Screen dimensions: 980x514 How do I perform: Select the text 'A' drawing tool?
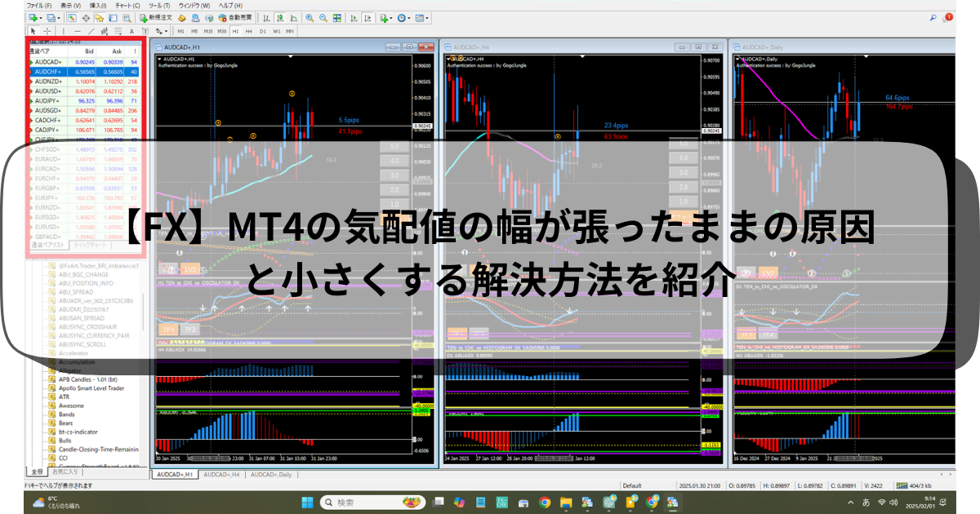tap(131, 31)
